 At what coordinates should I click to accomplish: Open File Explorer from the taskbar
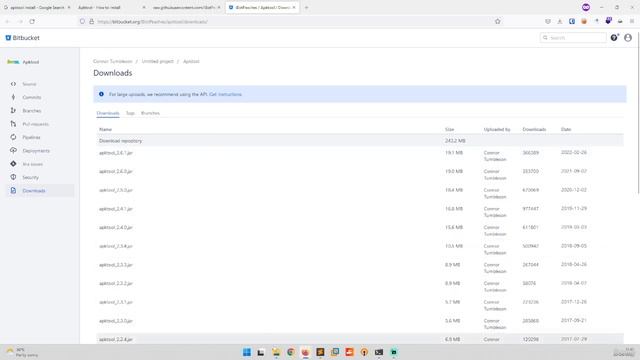pyautogui.click(x=276, y=352)
